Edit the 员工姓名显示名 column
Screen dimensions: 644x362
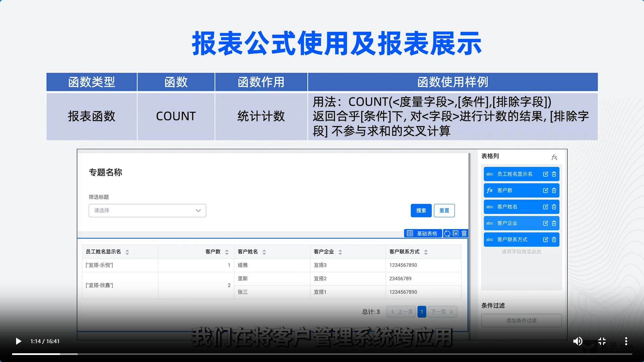(x=545, y=174)
